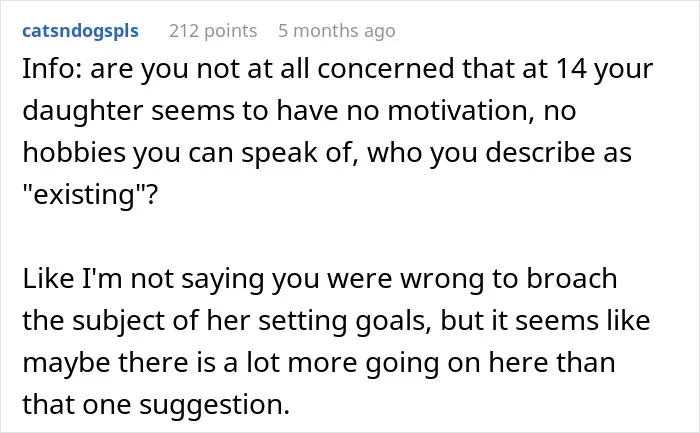Click the word concerned in first line
700x433 pixels.
(x=386, y=69)
